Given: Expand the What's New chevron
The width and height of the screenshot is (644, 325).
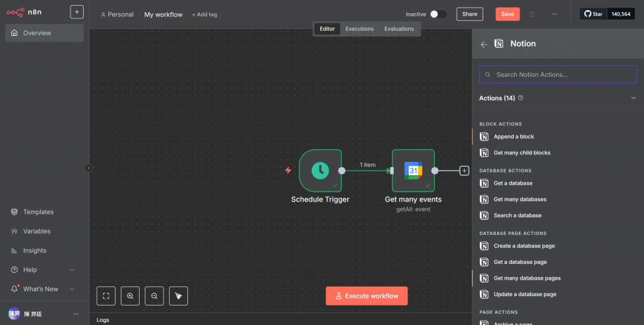Looking at the screenshot, I should pos(72,289).
